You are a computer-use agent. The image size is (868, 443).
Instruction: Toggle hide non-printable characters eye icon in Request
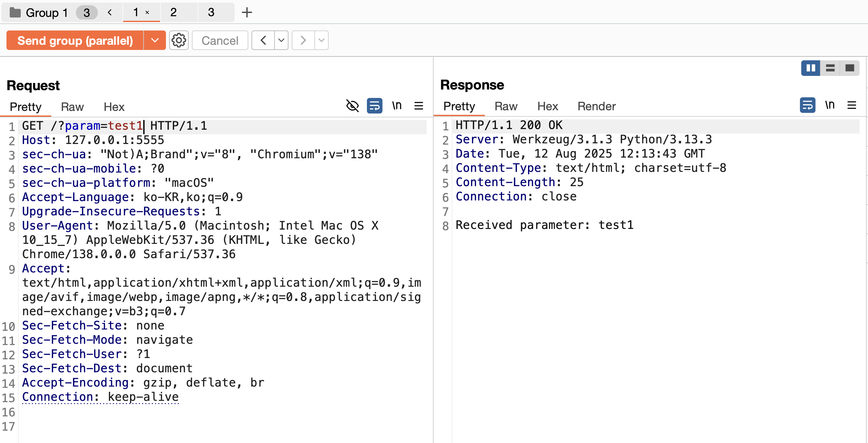click(352, 106)
